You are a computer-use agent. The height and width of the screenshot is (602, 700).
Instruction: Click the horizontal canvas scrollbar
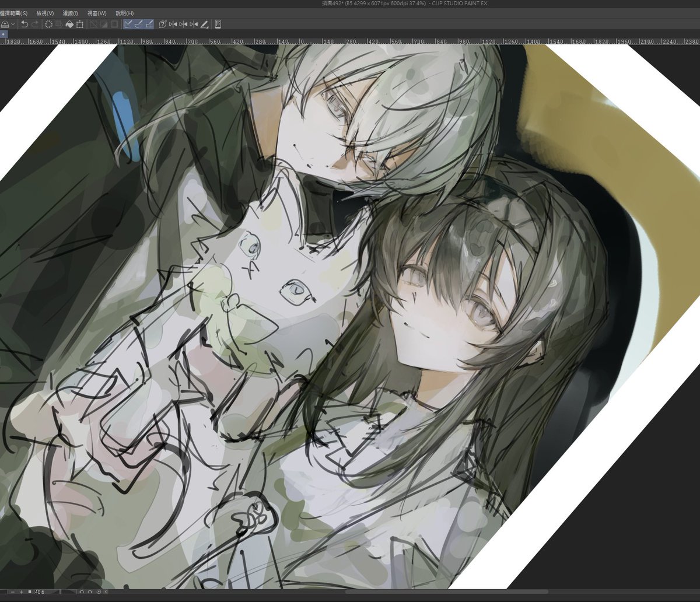click(446, 591)
